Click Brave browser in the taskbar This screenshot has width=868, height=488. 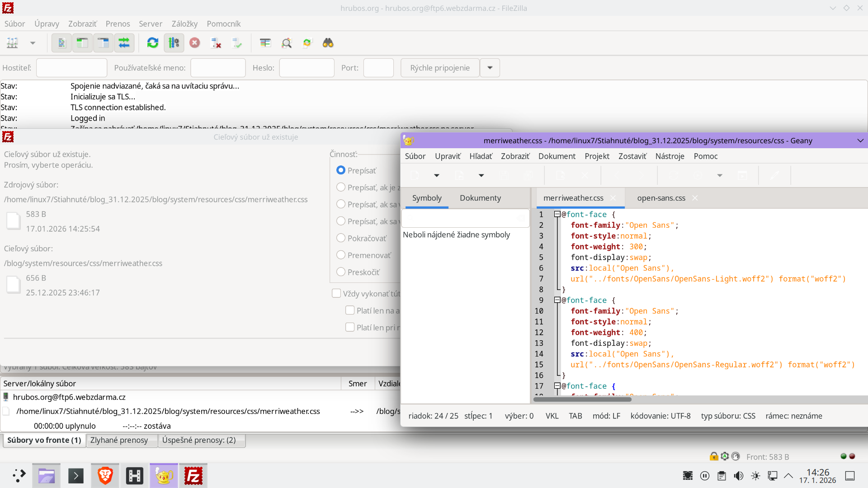[105, 476]
